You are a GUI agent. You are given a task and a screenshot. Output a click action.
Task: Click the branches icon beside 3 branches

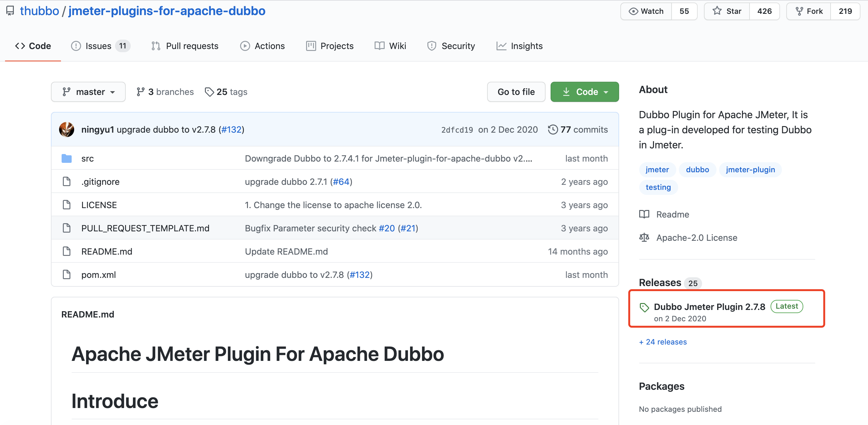tap(140, 92)
